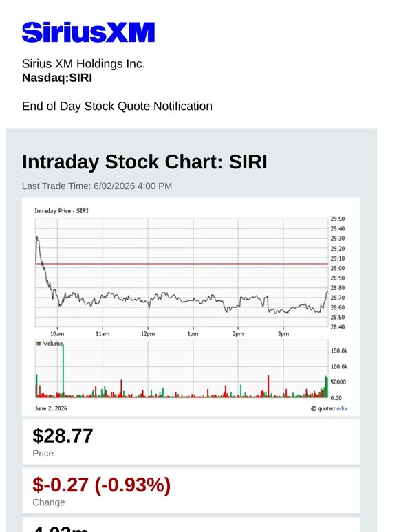Click the '12pm' axis label
The height and width of the screenshot is (532, 399).
pos(148,334)
